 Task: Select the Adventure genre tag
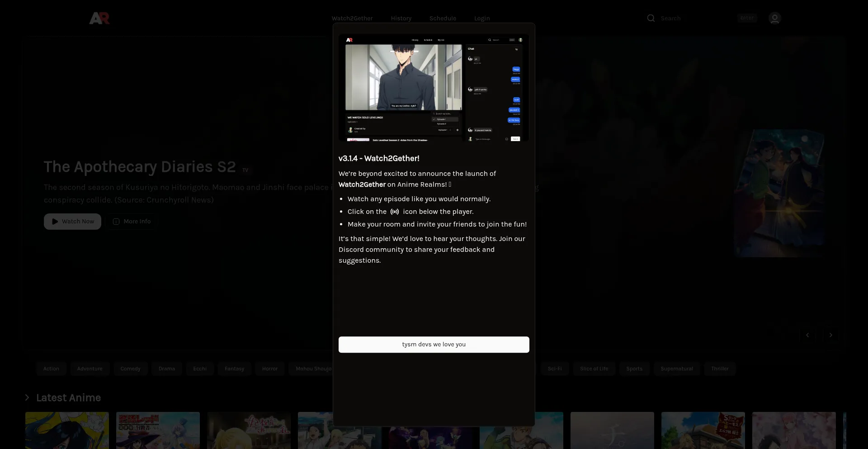click(90, 369)
